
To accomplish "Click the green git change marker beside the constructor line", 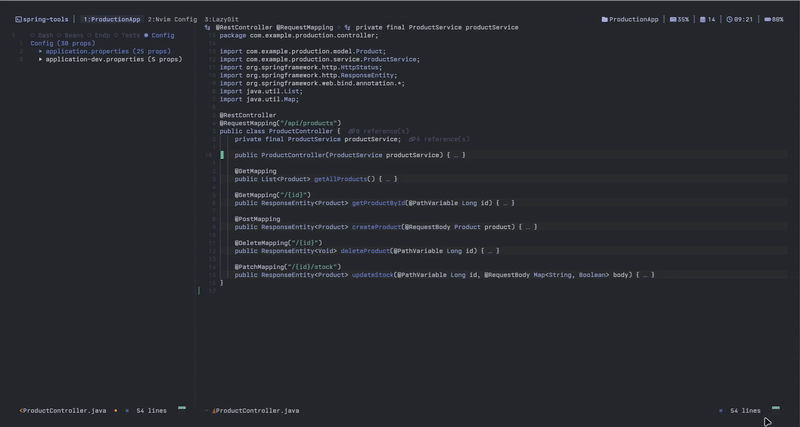I will click(x=222, y=155).
